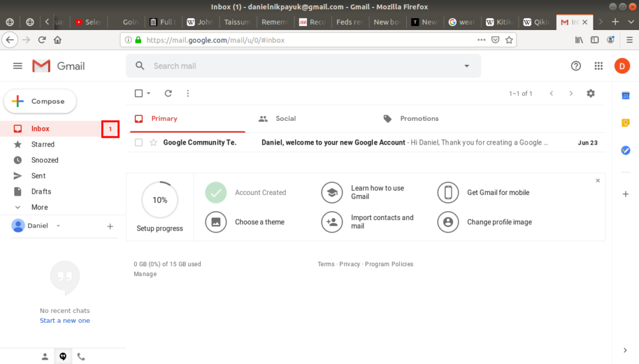Bookmark this page with star
The image size is (639, 364).
(x=509, y=40)
